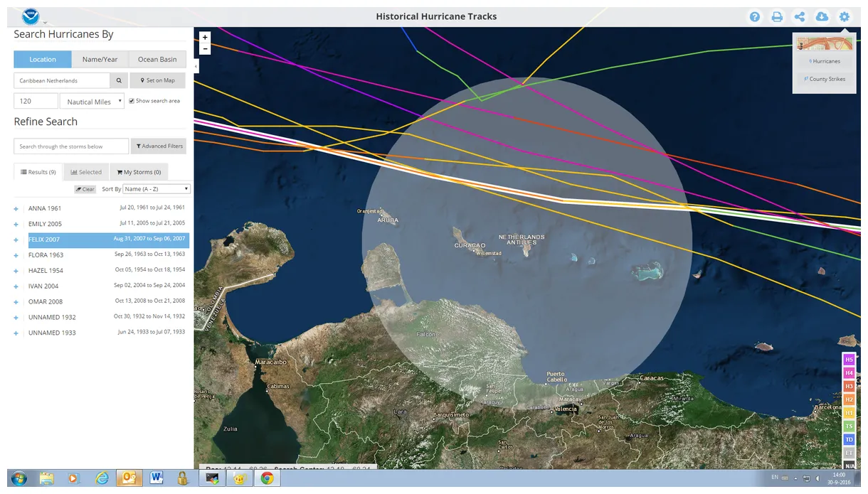
Task: Switch to the Name/Year search tab
Action: [x=100, y=59]
